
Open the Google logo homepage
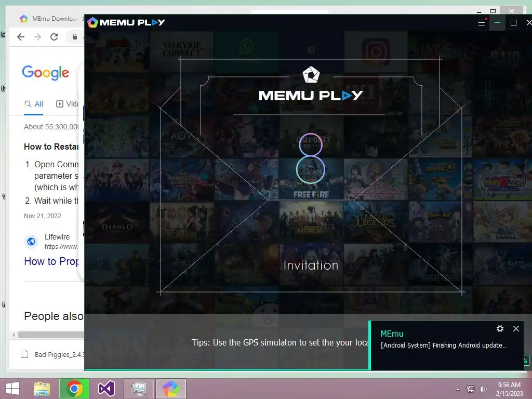pyautogui.click(x=46, y=73)
